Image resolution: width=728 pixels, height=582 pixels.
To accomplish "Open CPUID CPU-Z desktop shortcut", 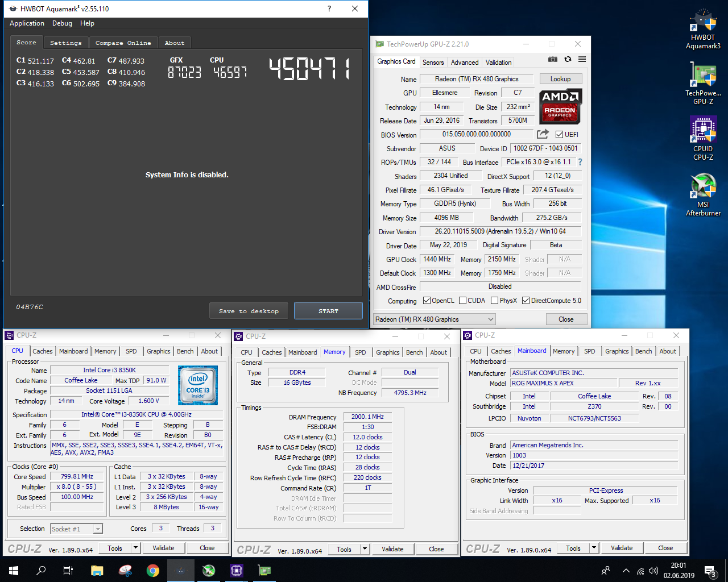I will (703, 139).
